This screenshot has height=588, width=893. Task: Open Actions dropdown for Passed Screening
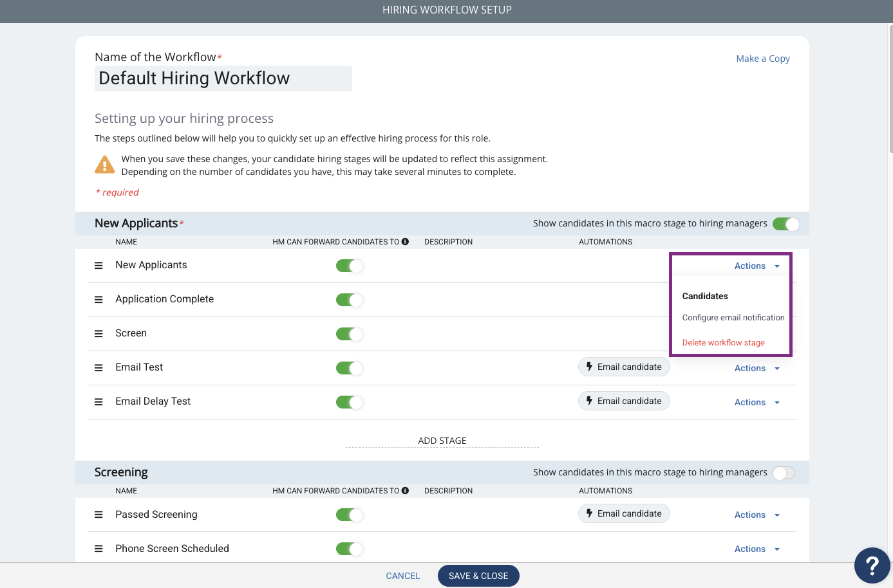point(757,515)
